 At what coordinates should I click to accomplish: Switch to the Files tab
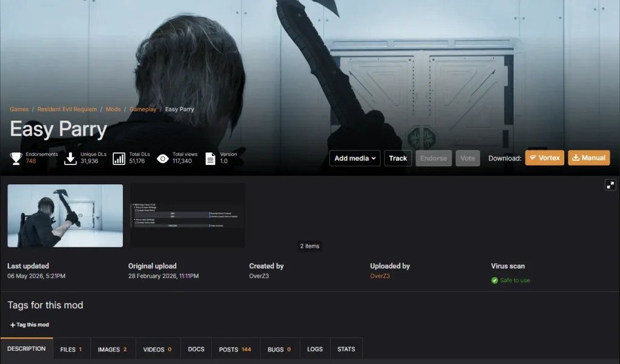71,349
